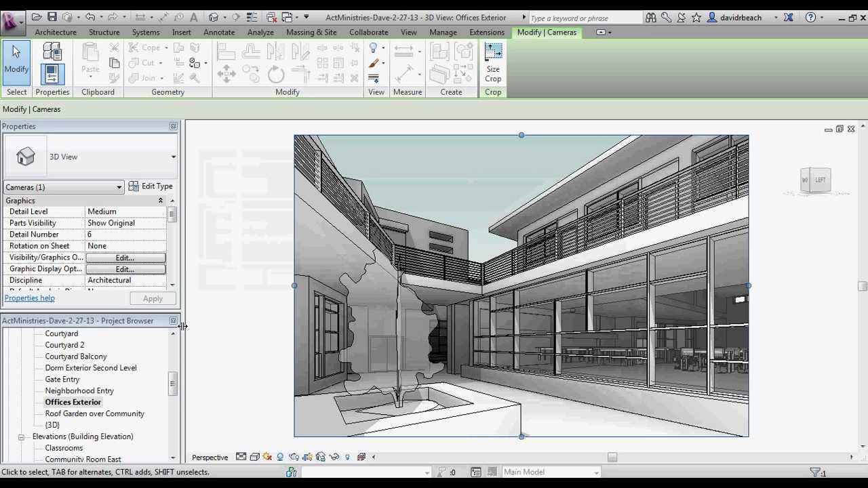The height and width of the screenshot is (488, 868).
Task: Select the Match Type paintbrush tool
Action: [374, 63]
